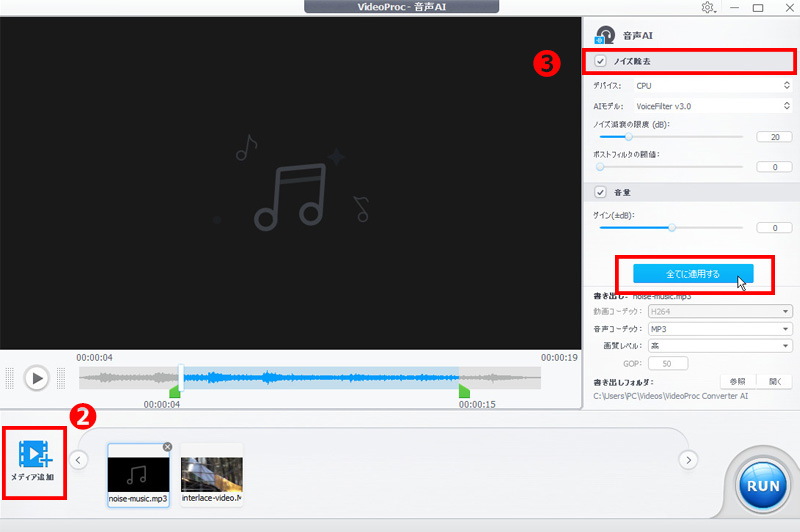
Task: Open the 音声コーデック MP3 dropdown
Action: [x=720, y=328]
